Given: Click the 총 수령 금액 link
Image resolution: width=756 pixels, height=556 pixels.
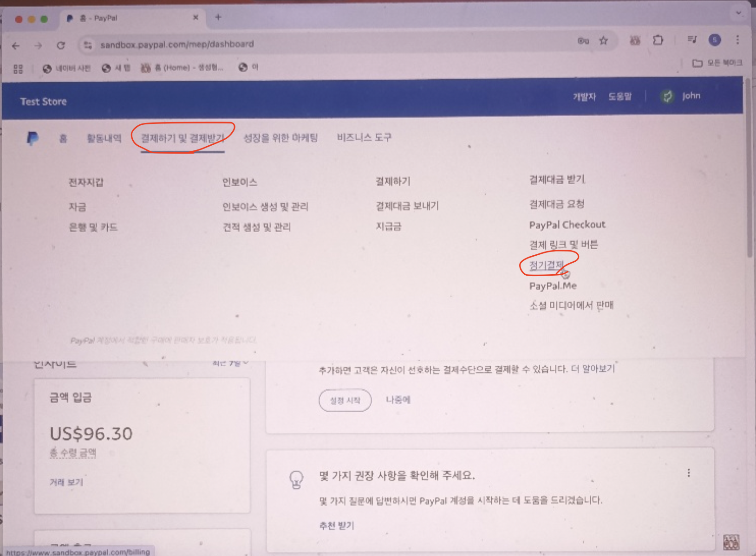Looking at the screenshot, I should pyautogui.click(x=73, y=453).
